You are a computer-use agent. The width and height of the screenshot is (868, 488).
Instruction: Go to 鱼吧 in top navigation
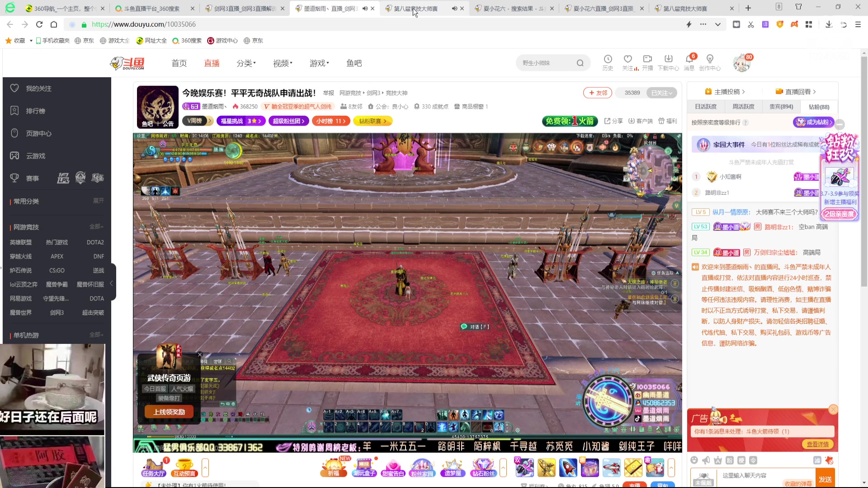tap(354, 63)
